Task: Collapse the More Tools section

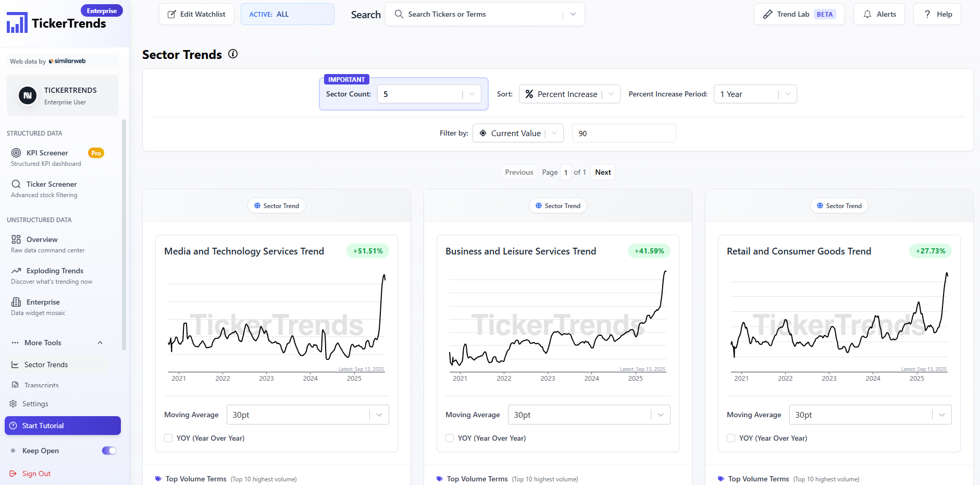Action: click(x=100, y=343)
